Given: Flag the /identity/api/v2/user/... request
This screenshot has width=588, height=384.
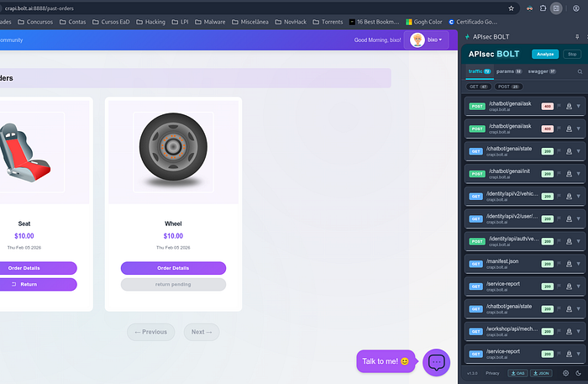Looking at the screenshot, I should point(559,218).
